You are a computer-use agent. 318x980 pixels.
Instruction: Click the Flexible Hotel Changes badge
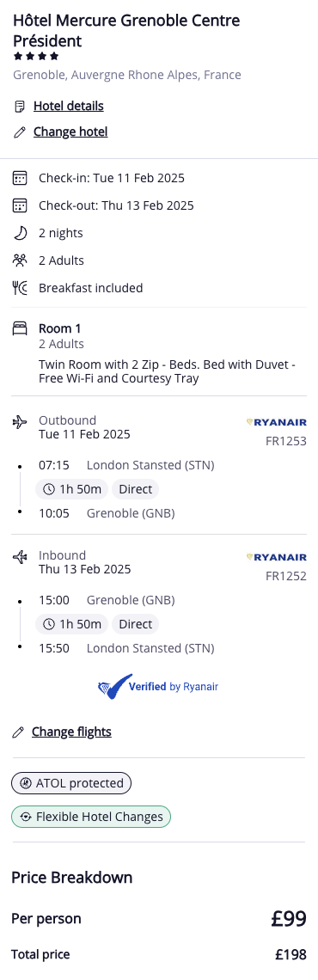click(x=91, y=817)
